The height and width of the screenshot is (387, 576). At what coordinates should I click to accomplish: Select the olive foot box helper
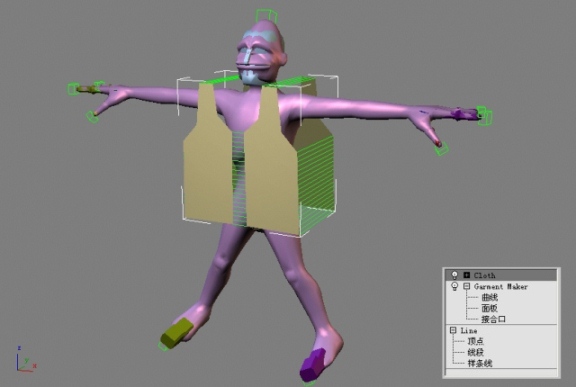177,333
